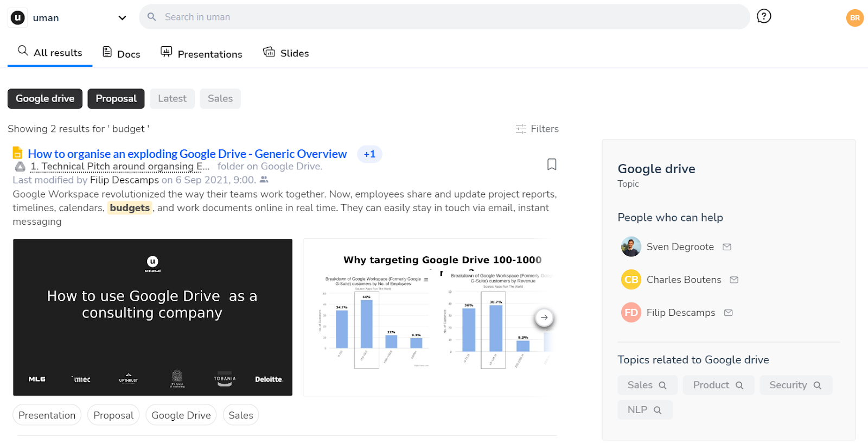
Task: Open the How to use Google Drive slide thumbnail
Action: click(152, 317)
